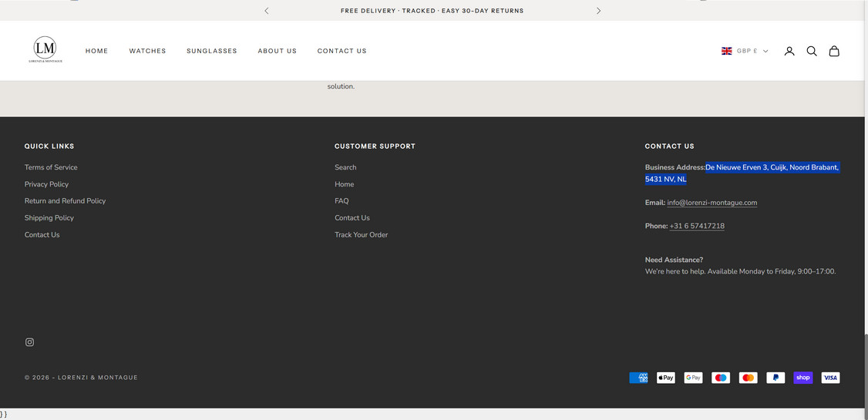Click the Maestro payment icon
The image size is (868, 420).
pos(721,378)
